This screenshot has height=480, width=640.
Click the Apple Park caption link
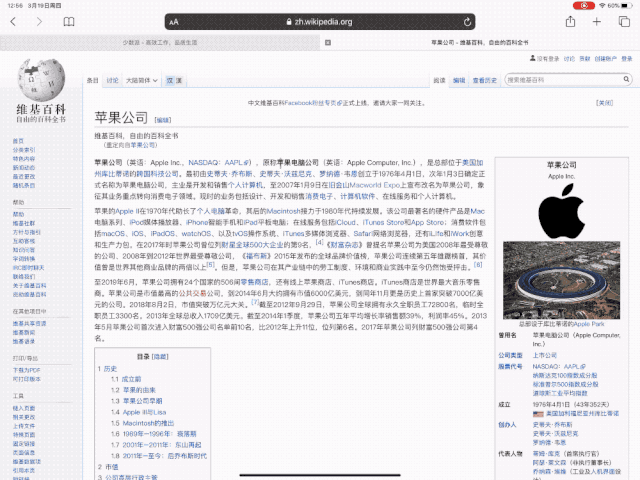pos(589,324)
